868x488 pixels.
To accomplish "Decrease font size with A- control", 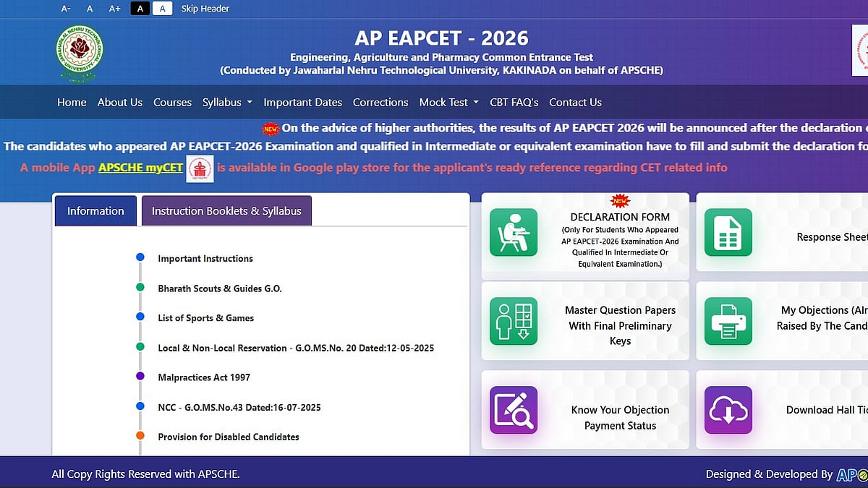I will coord(66,9).
